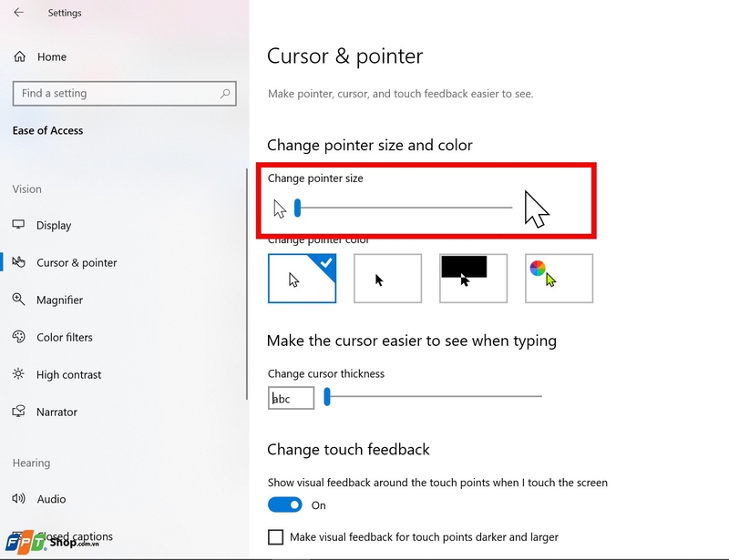
Task: Click the cursor thickness slider handle
Action: pyautogui.click(x=327, y=396)
